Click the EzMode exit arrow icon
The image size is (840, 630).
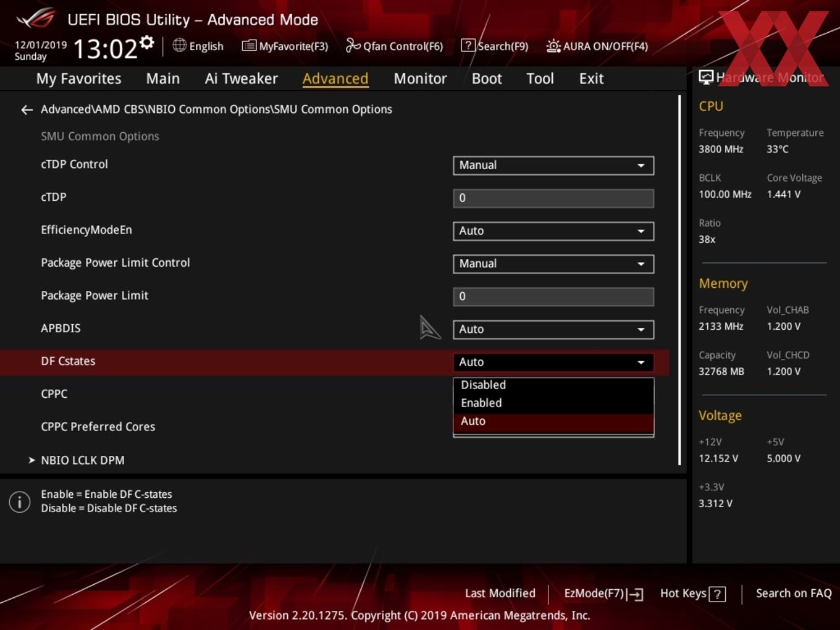coord(636,594)
